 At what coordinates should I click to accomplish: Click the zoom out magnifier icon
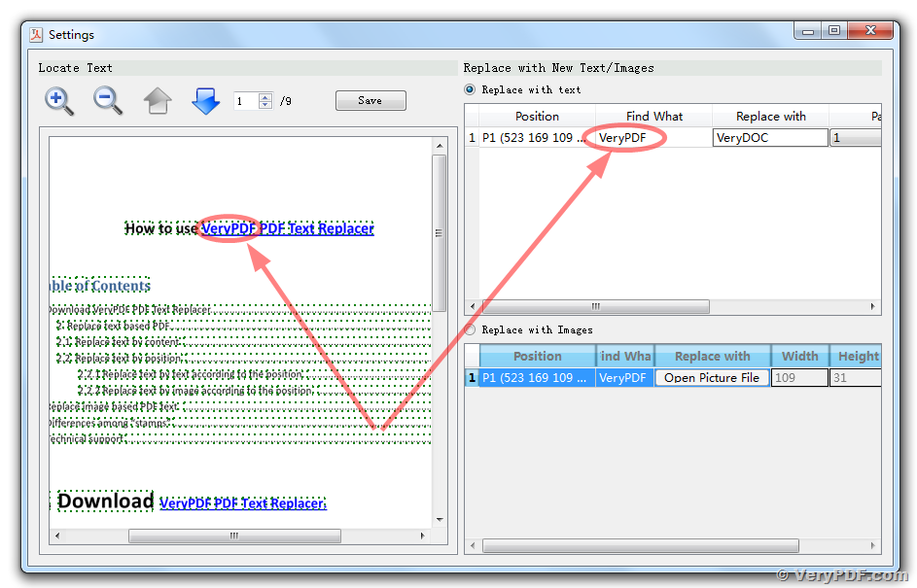point(107,100)
